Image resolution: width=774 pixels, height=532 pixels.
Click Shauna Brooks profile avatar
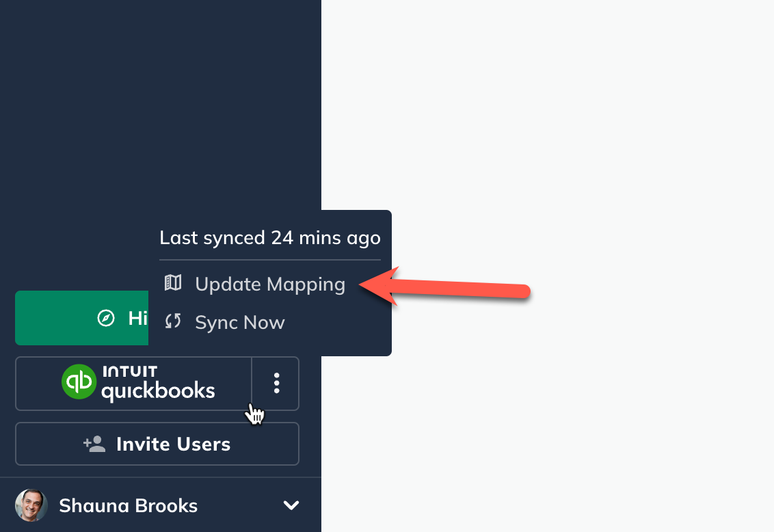click(x=31, y=505)
